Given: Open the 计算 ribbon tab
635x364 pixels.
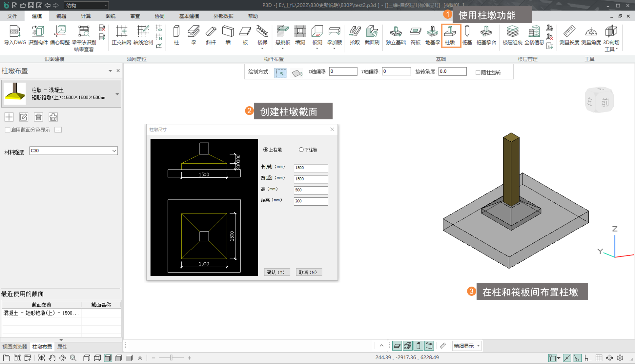Looking at the screenshot, I should click(86, 16).
